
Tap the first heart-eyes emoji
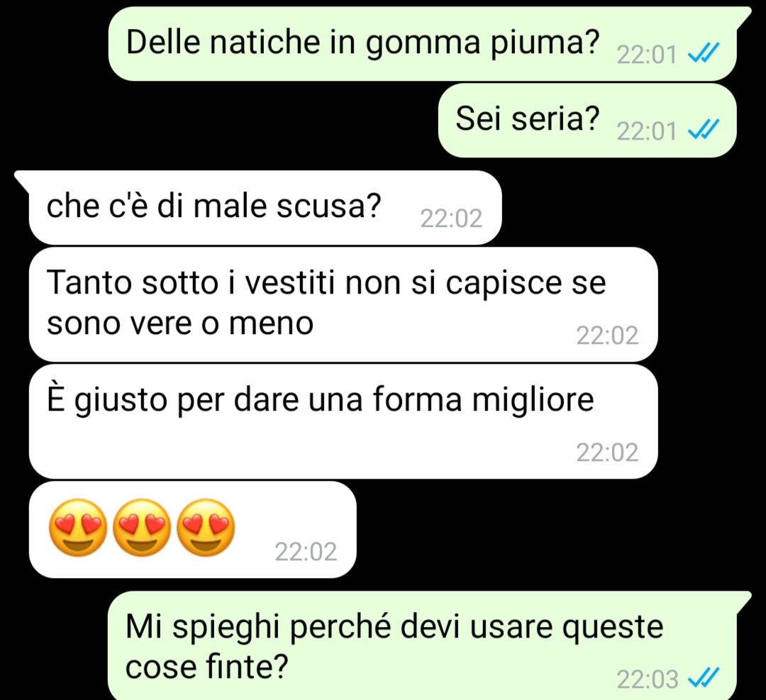pos(78,528)
